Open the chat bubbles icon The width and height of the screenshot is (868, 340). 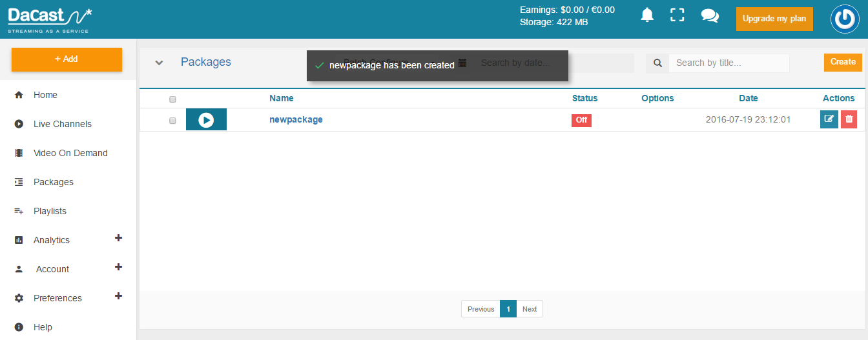pyautogui.click(x=710, y=15)
